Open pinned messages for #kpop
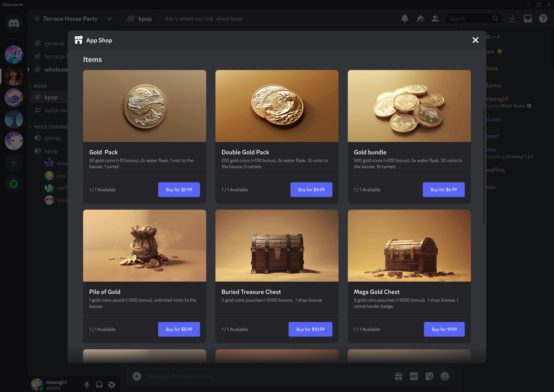 tap(420, 18)
